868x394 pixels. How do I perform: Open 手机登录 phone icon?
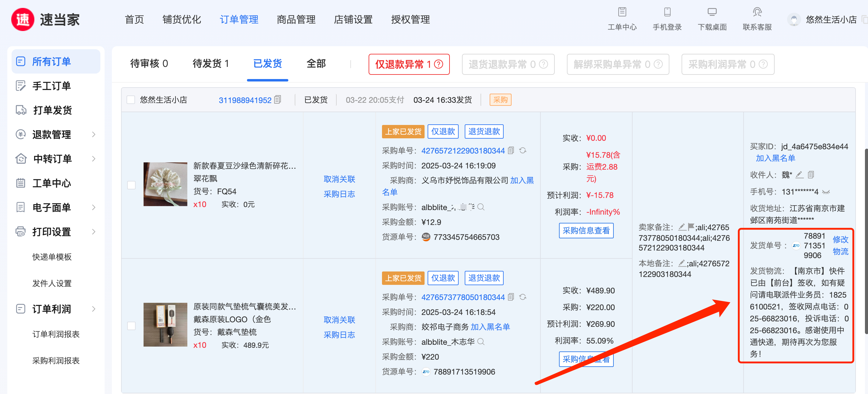point(667,12)
